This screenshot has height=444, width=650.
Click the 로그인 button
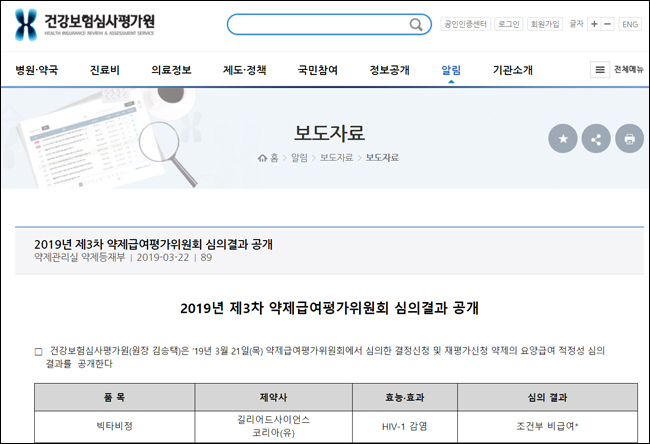pyautogui.click(x=509, y=24)
